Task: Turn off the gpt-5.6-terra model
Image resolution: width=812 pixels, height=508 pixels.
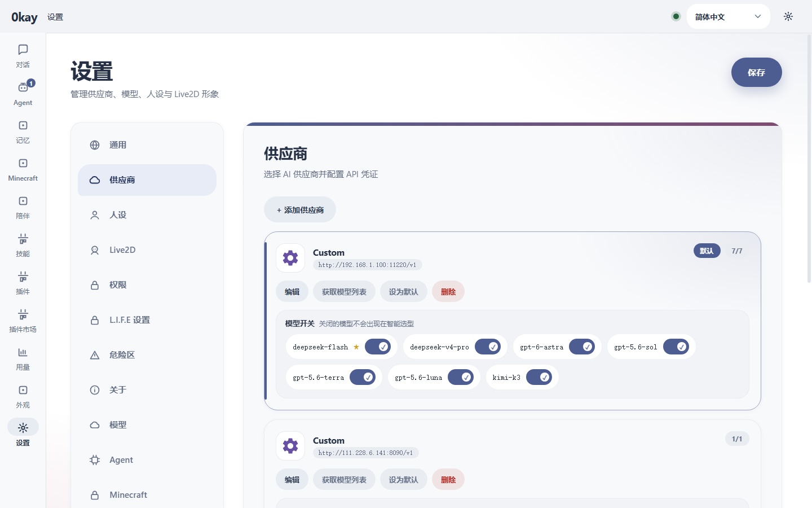Action: coord(363,377)
